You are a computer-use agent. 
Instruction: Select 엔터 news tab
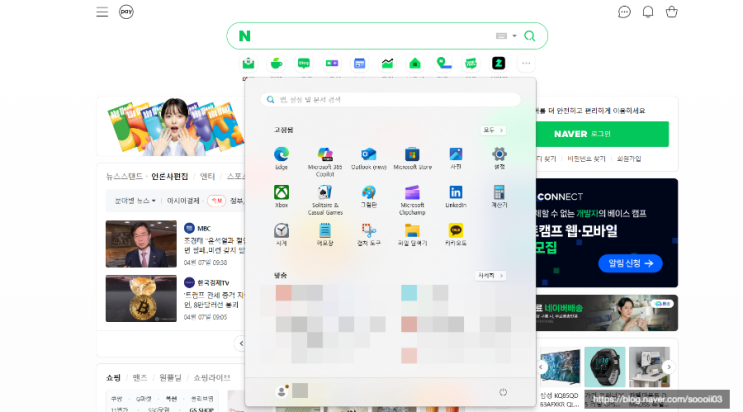click(207, 176)
